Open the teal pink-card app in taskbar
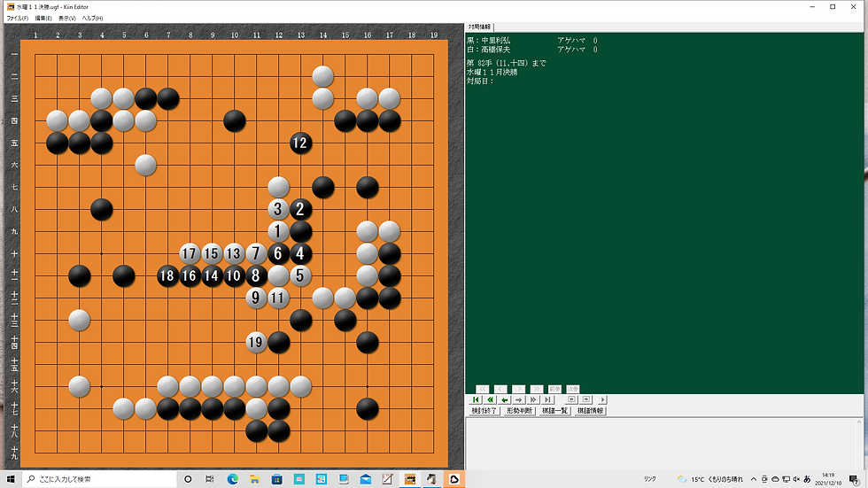Viewport: 868px width, 488px height. click(x=299, y=479)
